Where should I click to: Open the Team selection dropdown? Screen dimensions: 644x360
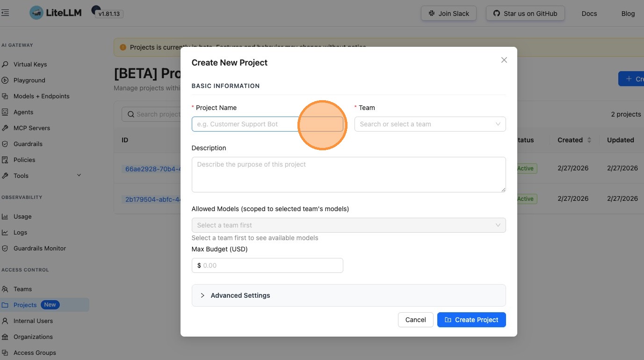[430, 124]
